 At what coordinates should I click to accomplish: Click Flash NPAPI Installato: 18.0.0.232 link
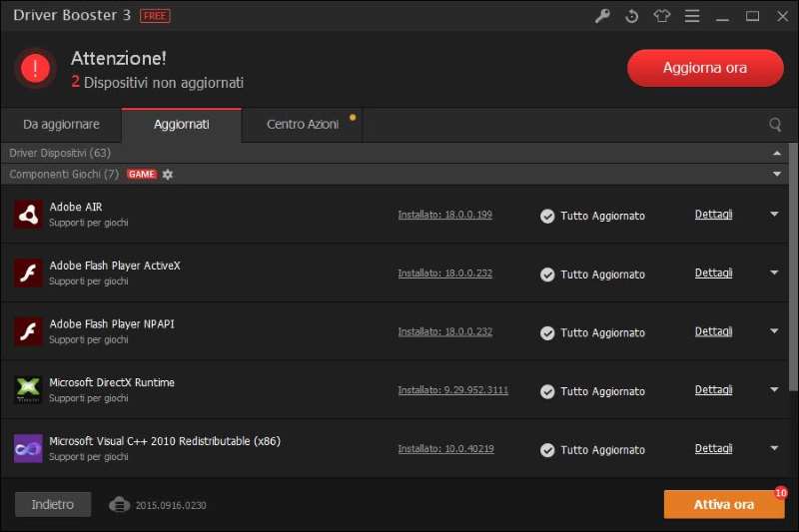pyautogui.click(x=444, y=332)
